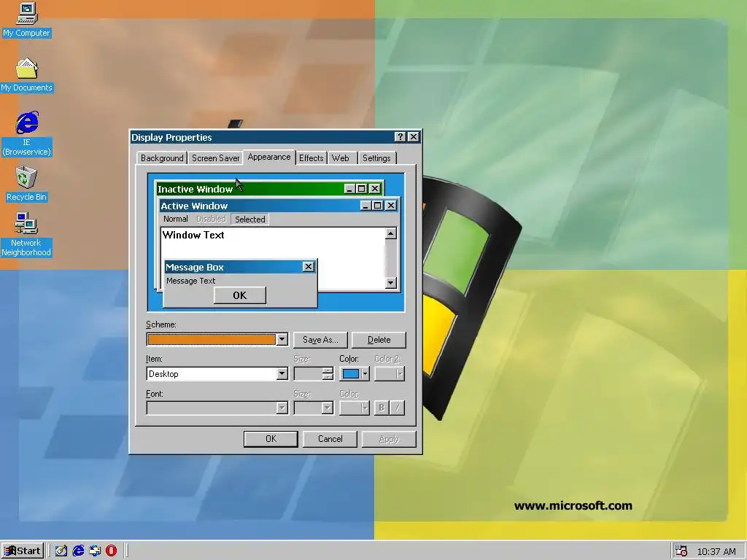
Task: Click Show Desktop quick launch icon
Action: point(61,551)
